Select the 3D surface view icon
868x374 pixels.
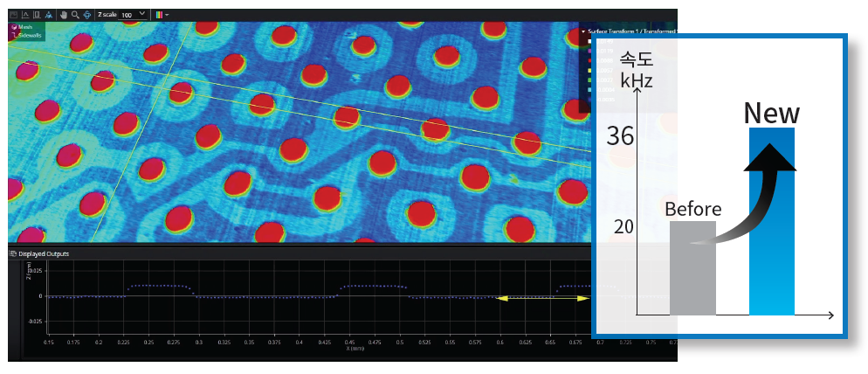(49, 15)
